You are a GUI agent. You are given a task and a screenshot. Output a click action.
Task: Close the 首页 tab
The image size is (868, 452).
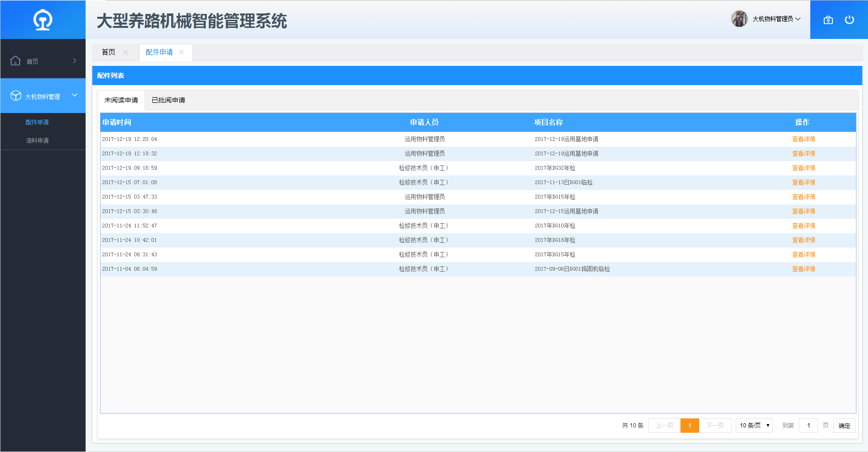tap(126, 52)
